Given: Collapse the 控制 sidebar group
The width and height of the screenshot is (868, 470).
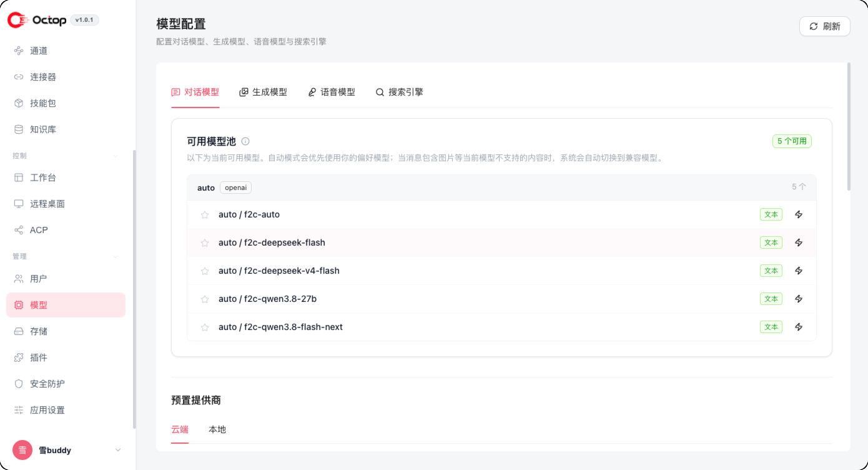Looking at the screenshot, I should coord(116,156).
